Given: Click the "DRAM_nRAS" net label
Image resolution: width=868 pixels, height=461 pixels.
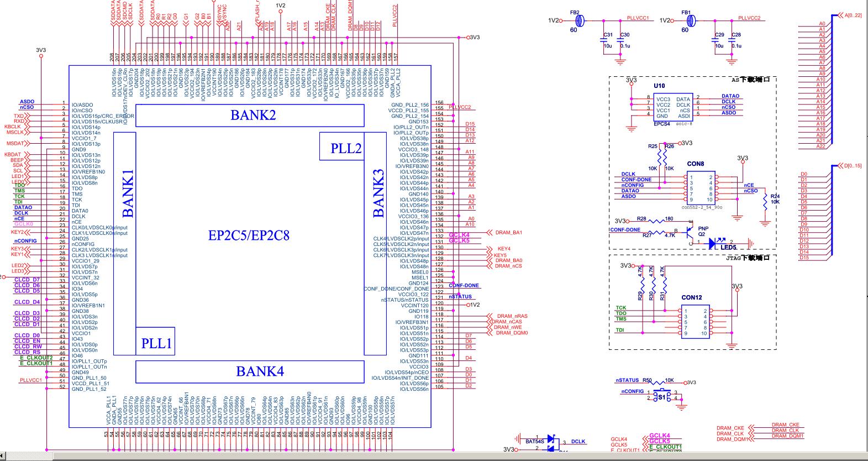Looking at the screenshot, I should click(x=512, y=316).
